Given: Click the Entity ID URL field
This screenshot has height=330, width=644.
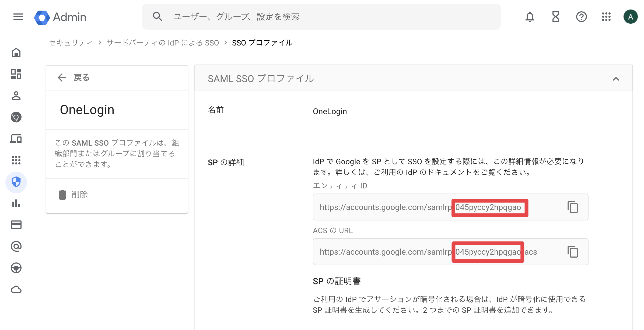Looking at the screenshot, I should coord(450,207).
